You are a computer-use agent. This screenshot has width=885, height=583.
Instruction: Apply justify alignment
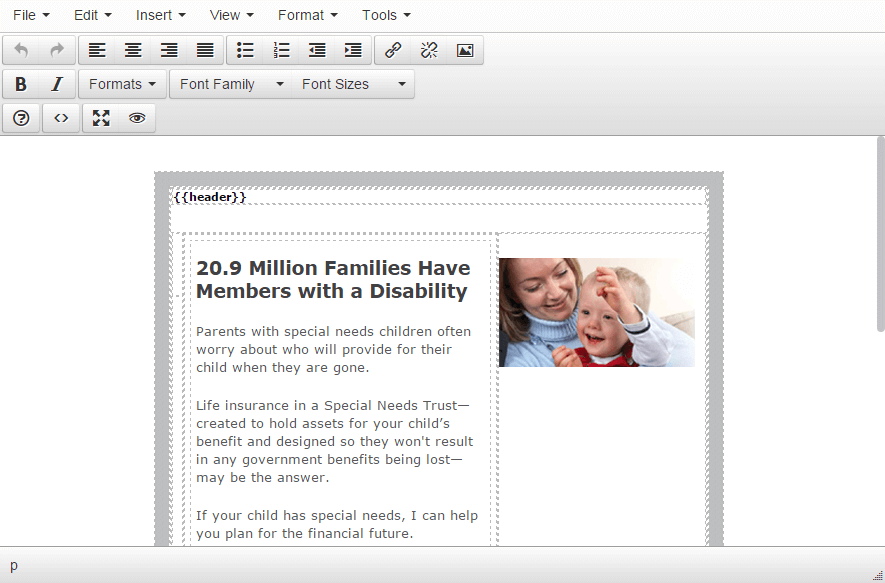[x=205, y=49]
